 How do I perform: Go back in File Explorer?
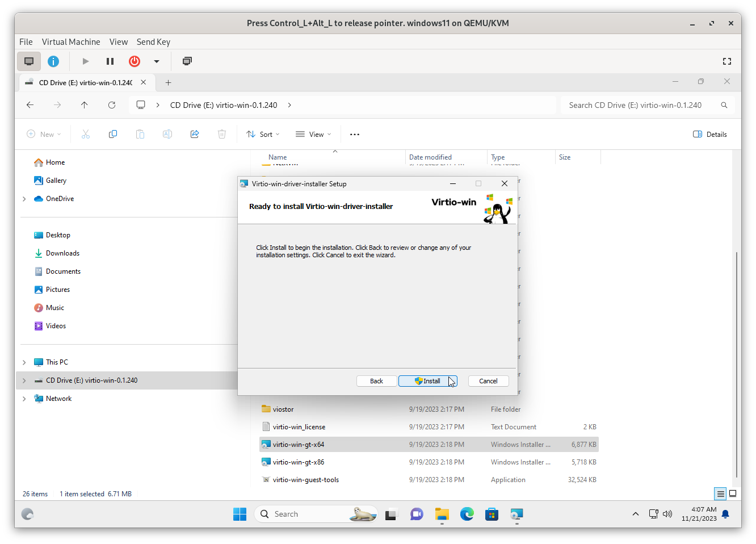pyautogui.click(x=30, y=105)
